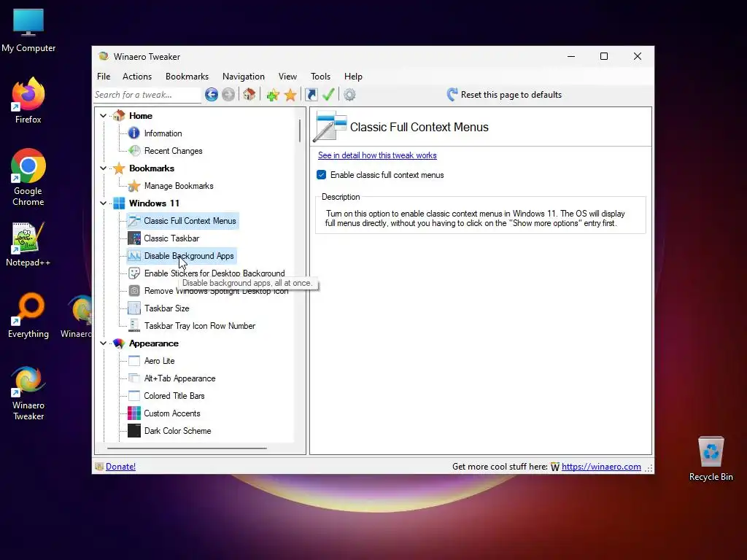Open the Navigation menu
Viewport: 747px width, 560px height.
[244, 76]
